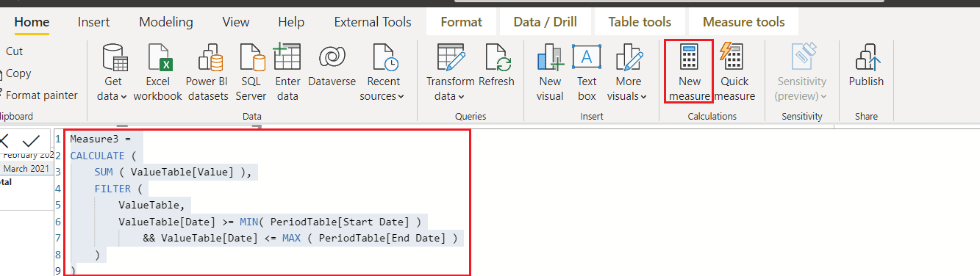
Task: Switch to the Measure tools tab
Action: coord(744,22)
